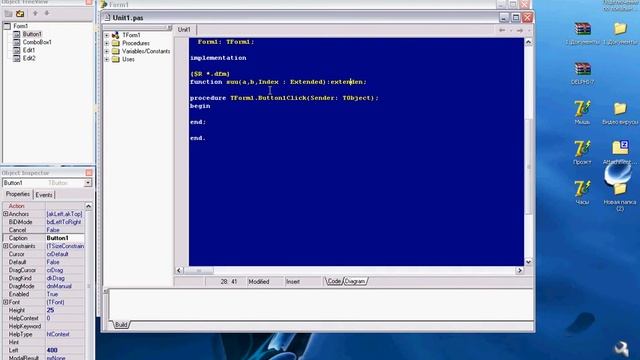Viewport: 640px width, 360px height.
Task: Click left arrow of editor horizontal scrollbar
Action: click(179, 270)
